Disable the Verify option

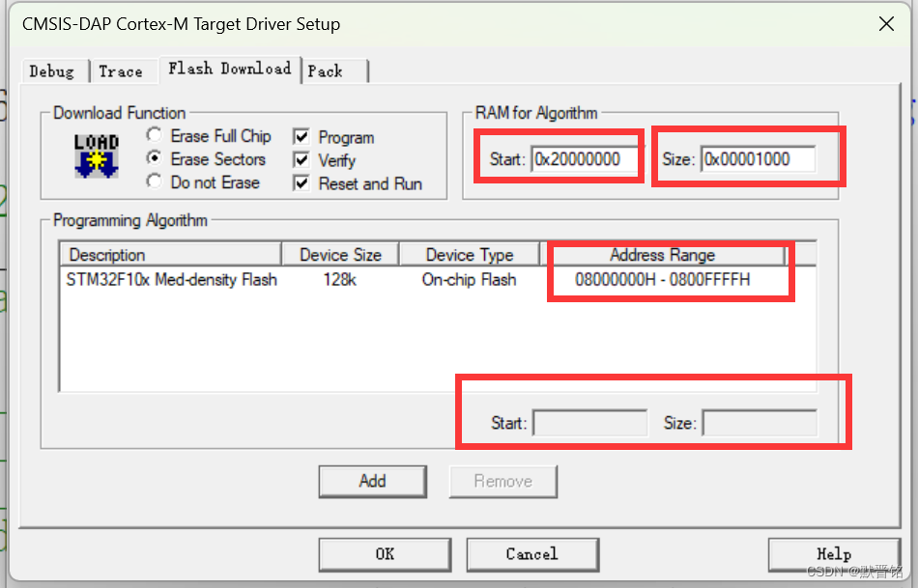click(299, 159)
